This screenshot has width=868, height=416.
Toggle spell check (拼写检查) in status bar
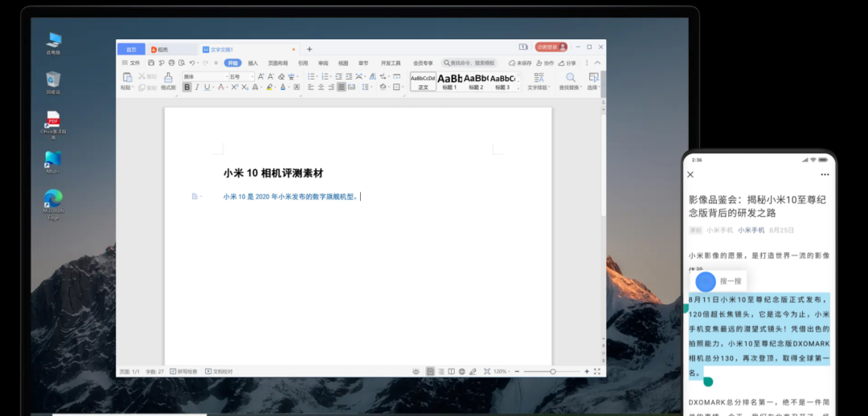tap(184, 372)
